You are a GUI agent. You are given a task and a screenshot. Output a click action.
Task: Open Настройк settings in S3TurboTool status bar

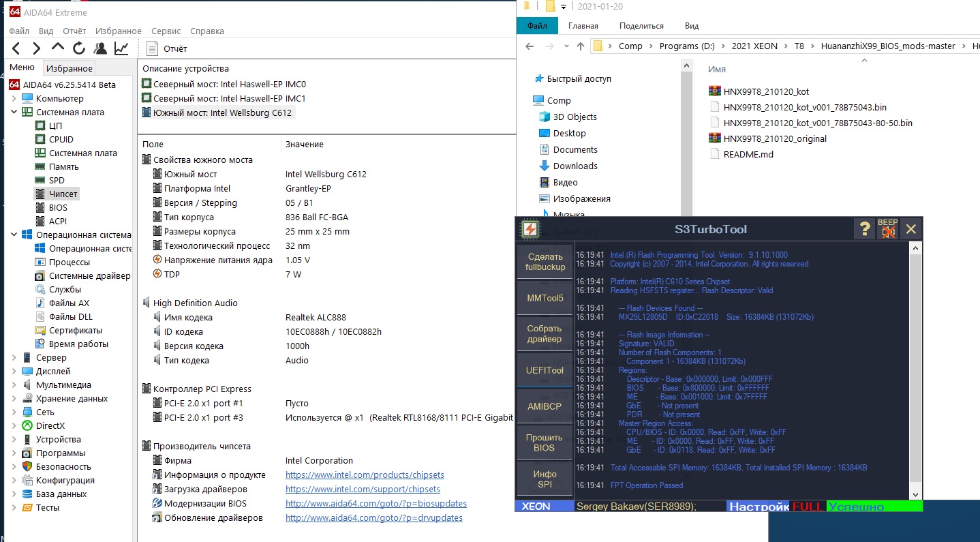click(x=758, y=507)
